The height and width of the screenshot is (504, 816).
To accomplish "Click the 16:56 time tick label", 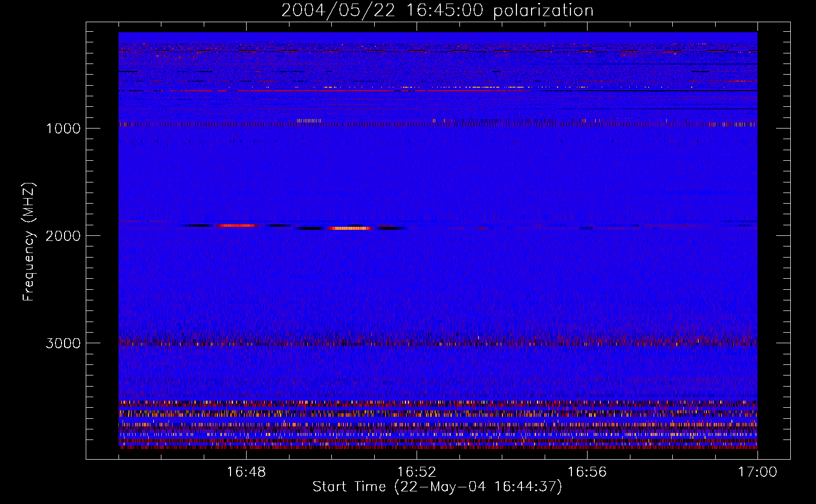I will coord(587,472).
